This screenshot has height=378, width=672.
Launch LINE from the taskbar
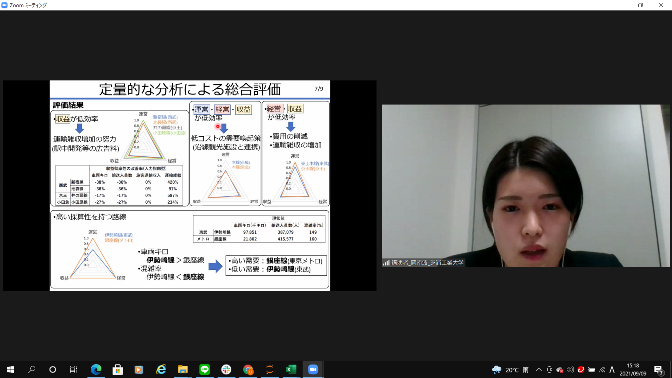pos(204,369)
